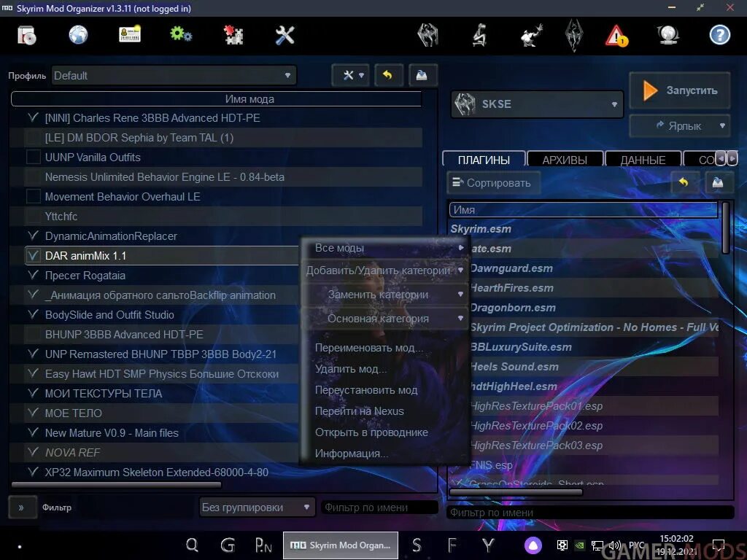
Task: Switch to the ДАННЫЕ tab
Action: tap(643, 160)
